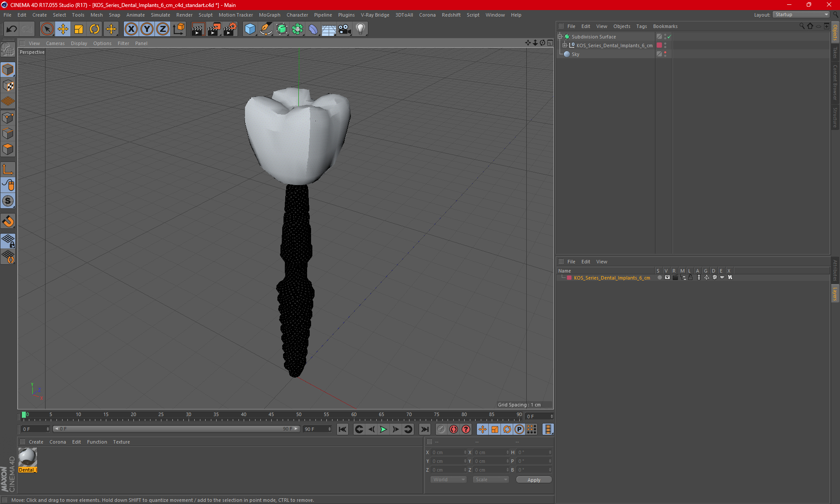Add a Floor environment object

coord(329,29)
